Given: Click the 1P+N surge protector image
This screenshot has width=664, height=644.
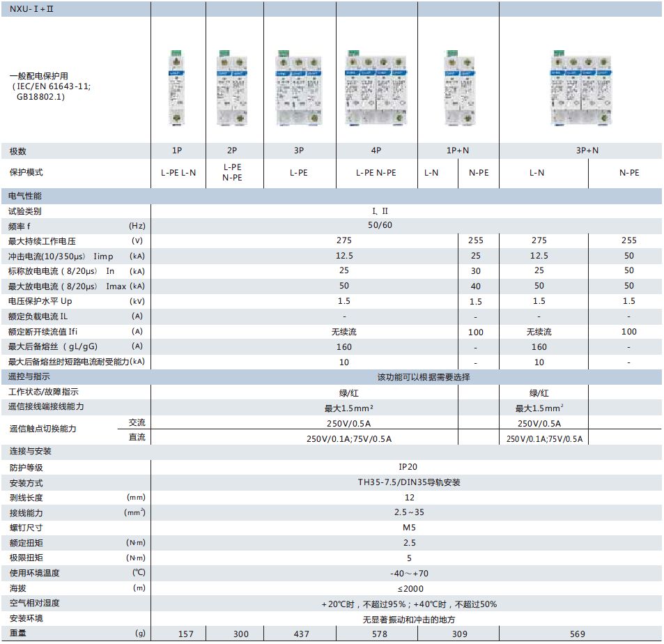Looking at the screenshot, I should pyautogui.click(x=459, y=88).
